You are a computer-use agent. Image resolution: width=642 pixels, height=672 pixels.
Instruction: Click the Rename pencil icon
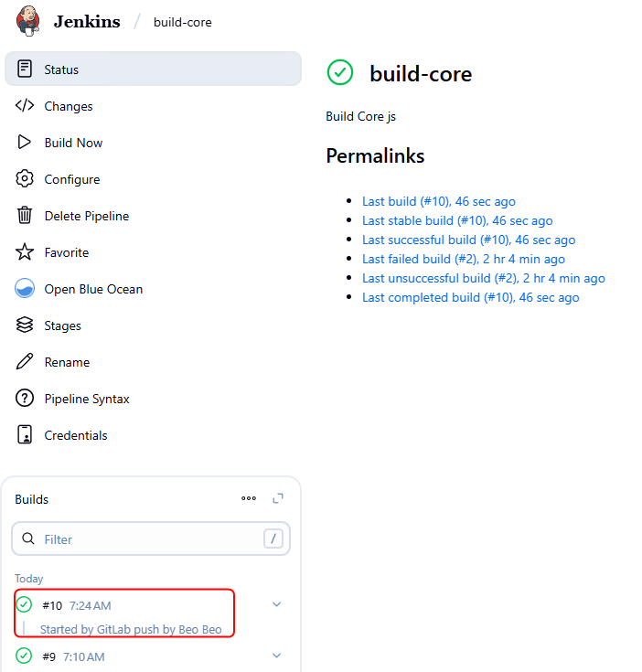(25, 362)
